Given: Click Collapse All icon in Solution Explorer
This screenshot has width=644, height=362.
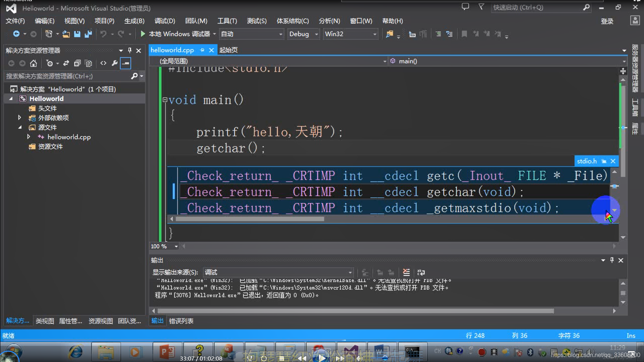Looking at the screenshot, I should pyautogui.click(x=77, y=63).
